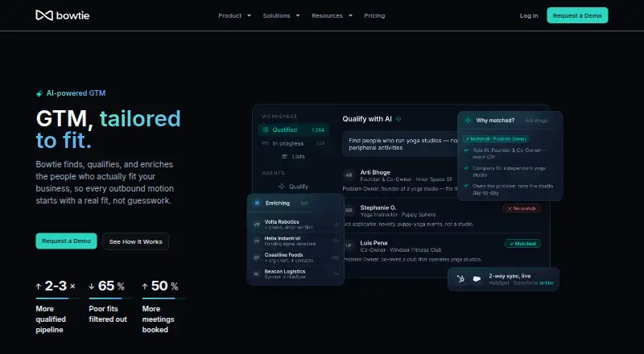The height and width of the screenshot is (354, 644).
Task: Click the checkmark beside Owns the problem line
Action: click(x=466, y=186)
